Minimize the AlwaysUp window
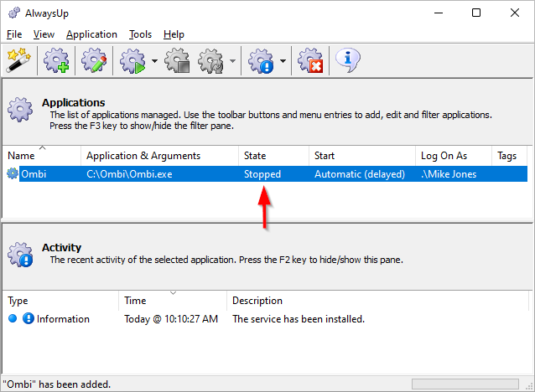Image resolution: width=535 pixels, height=392 pixels. pos(439,13)
